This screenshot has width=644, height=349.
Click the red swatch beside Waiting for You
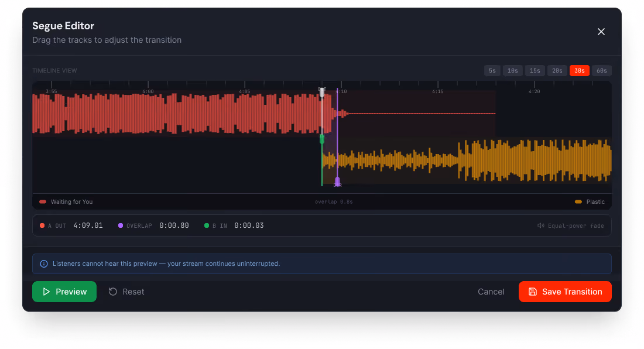point(43,201)
